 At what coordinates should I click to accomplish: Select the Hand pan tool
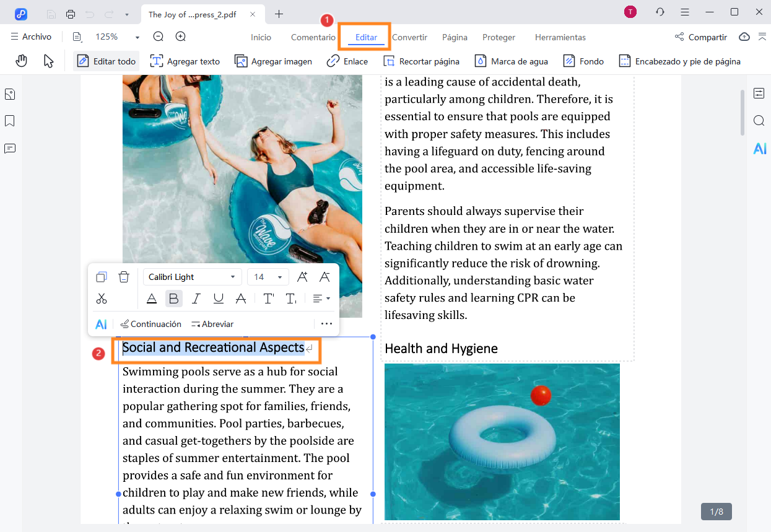[22, 61]
